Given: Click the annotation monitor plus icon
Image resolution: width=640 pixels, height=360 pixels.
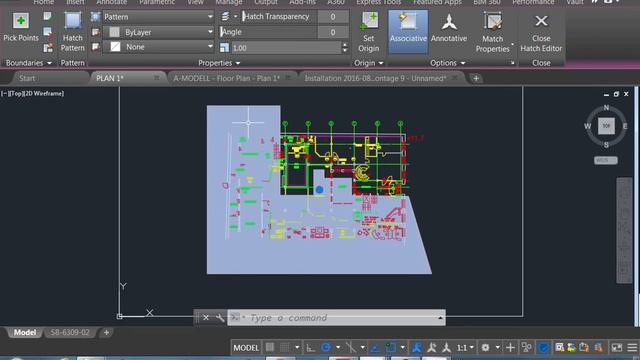Looking at the screenshot, I should coord(510,348).
